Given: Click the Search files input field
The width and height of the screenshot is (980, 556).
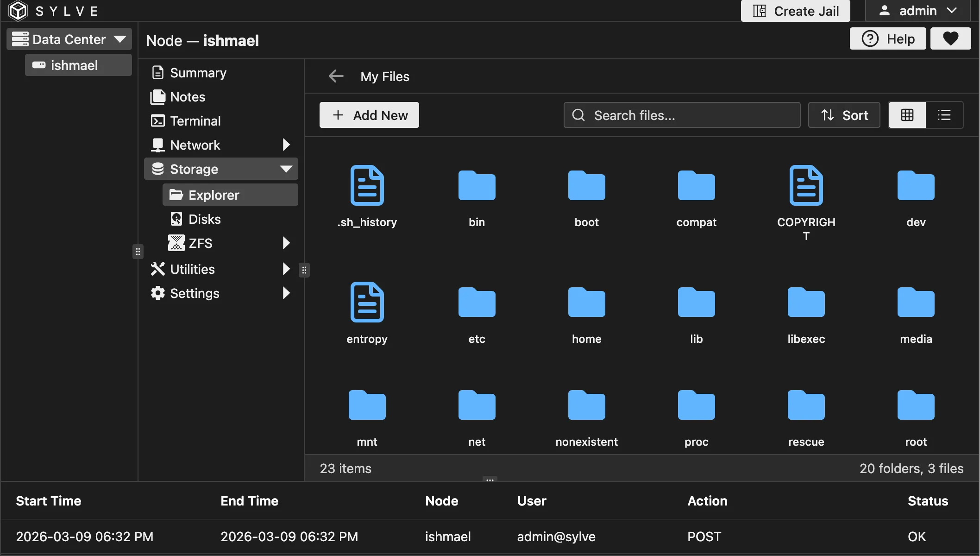Looking at the screenshot, I should (681, 115).
